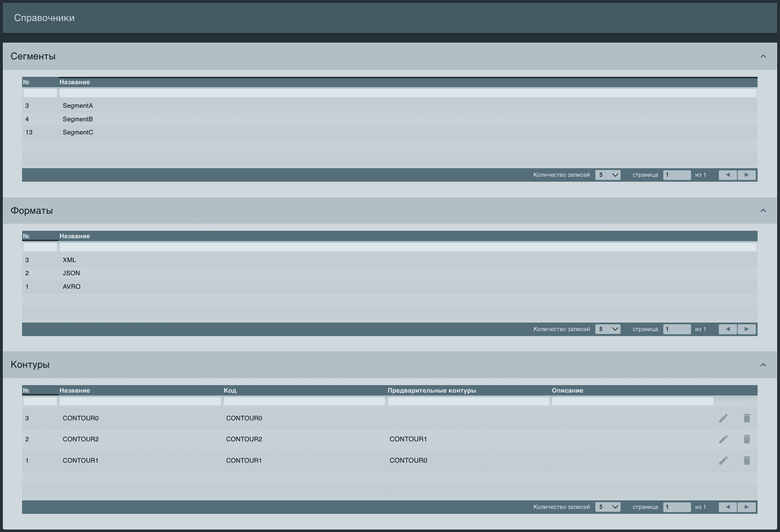780x532 pixels.
Task: Go to next page in Контуры table
Action: (746, 507)
